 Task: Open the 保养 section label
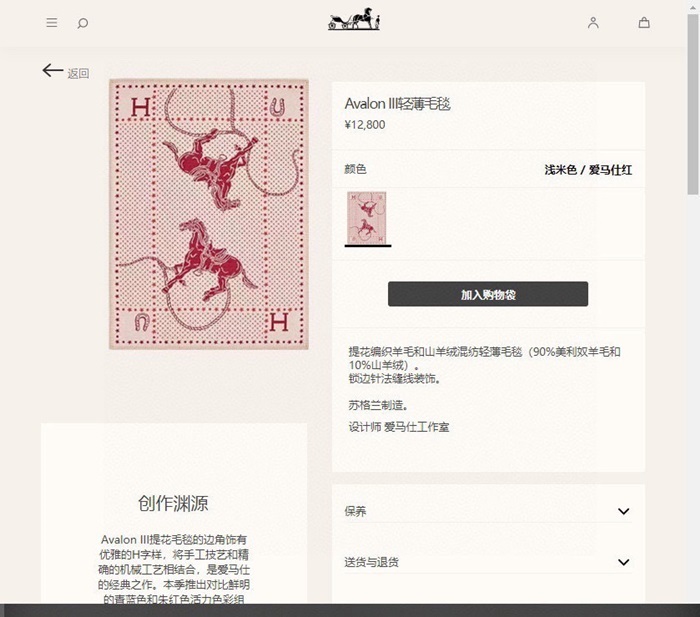pyautogui.click(x=355, y=511)
